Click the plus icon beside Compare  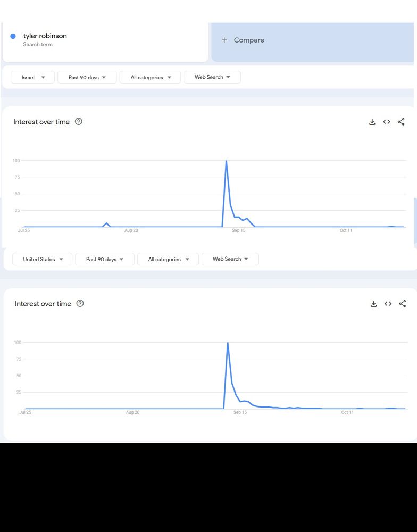tap(224, 40)
